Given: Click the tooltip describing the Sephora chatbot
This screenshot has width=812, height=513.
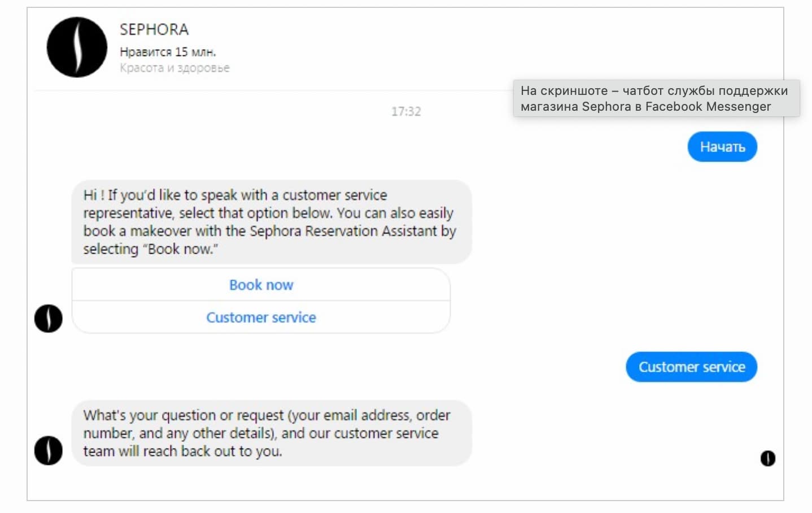Looking at the screenshot, I should (656, 98).
